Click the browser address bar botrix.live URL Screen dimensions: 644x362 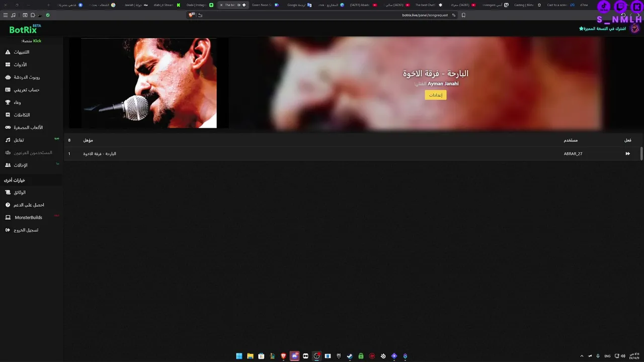click(x=425, y=15)
